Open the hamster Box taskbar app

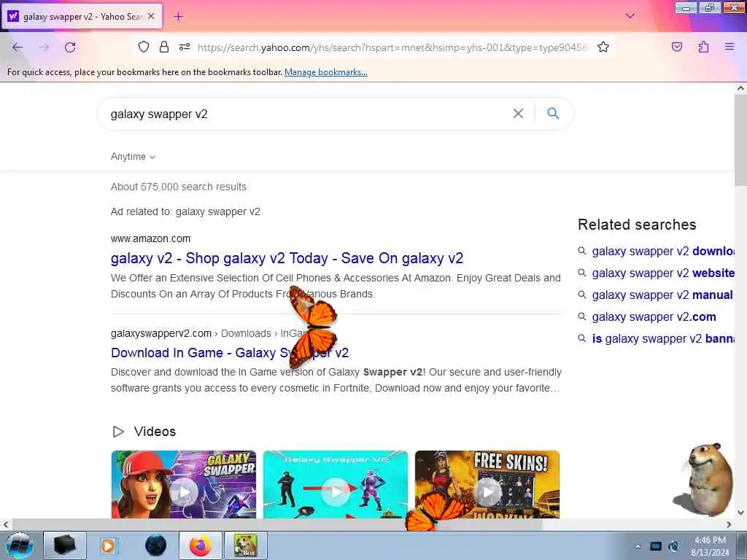[x=245, y=545]
